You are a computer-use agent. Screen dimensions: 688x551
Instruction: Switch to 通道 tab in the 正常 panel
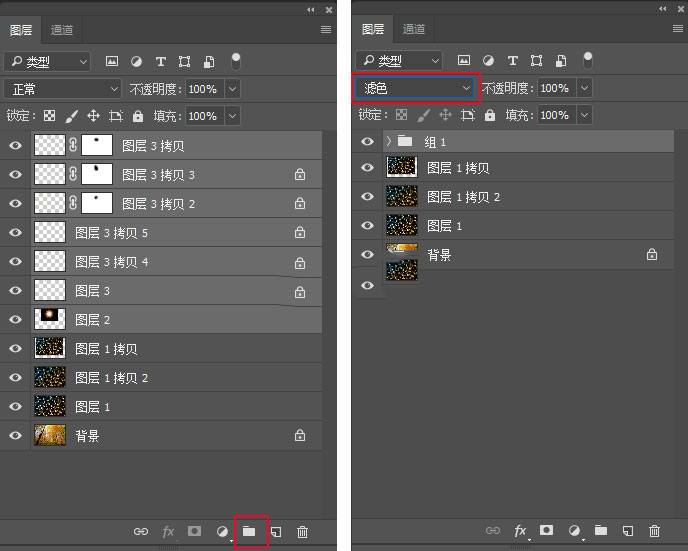tap(63, 30)
